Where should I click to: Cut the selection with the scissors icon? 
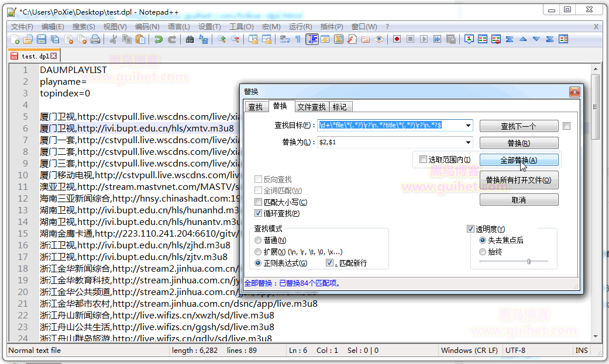coord(113,39)
